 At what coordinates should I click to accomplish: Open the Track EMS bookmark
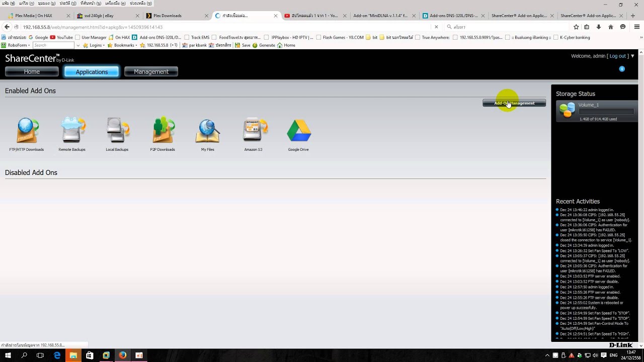tap(197, 37)
